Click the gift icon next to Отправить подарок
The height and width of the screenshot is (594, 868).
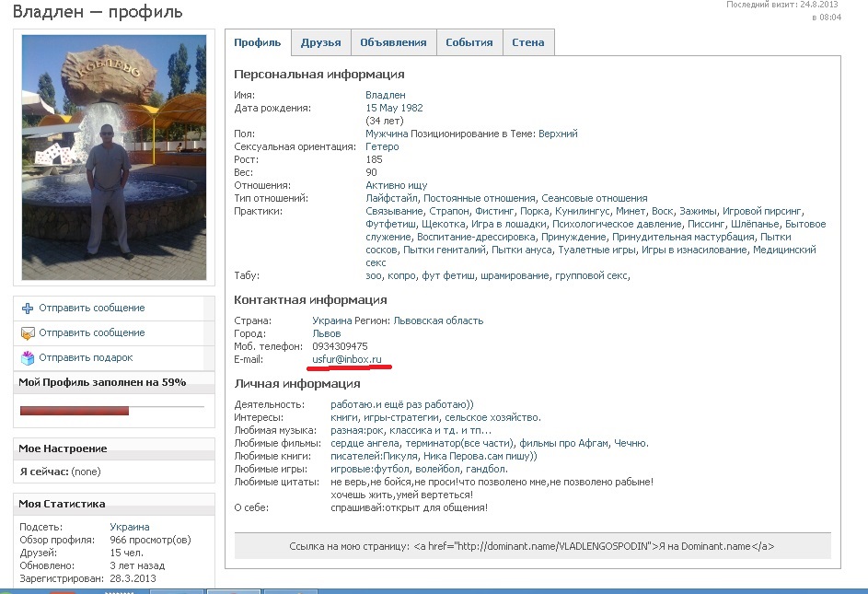28,357
